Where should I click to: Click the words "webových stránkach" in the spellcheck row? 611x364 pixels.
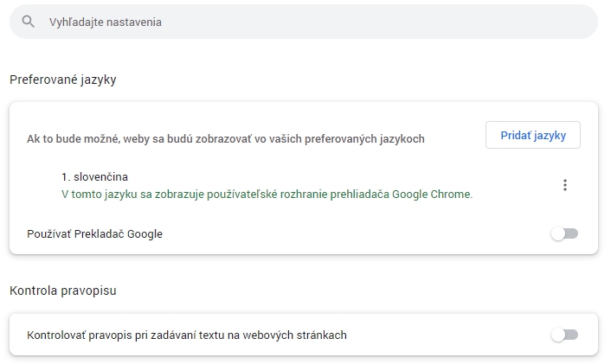pyautogui.click(x=297, y=335)
